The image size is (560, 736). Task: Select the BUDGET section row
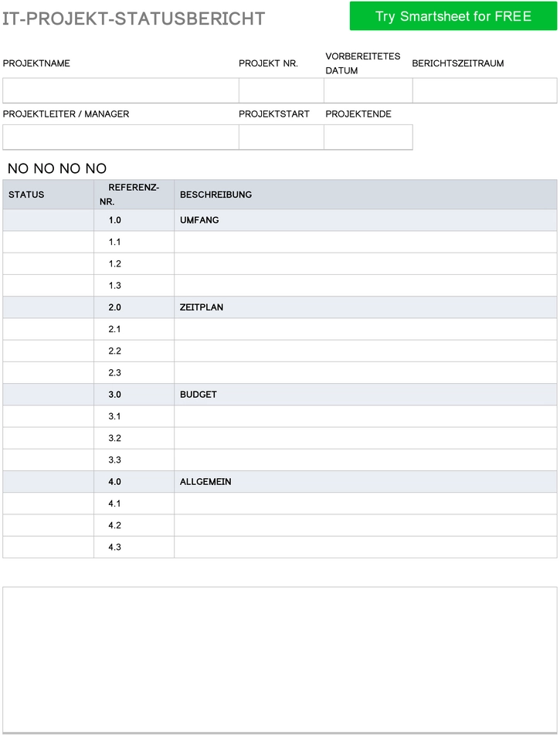tap(280, 395)
